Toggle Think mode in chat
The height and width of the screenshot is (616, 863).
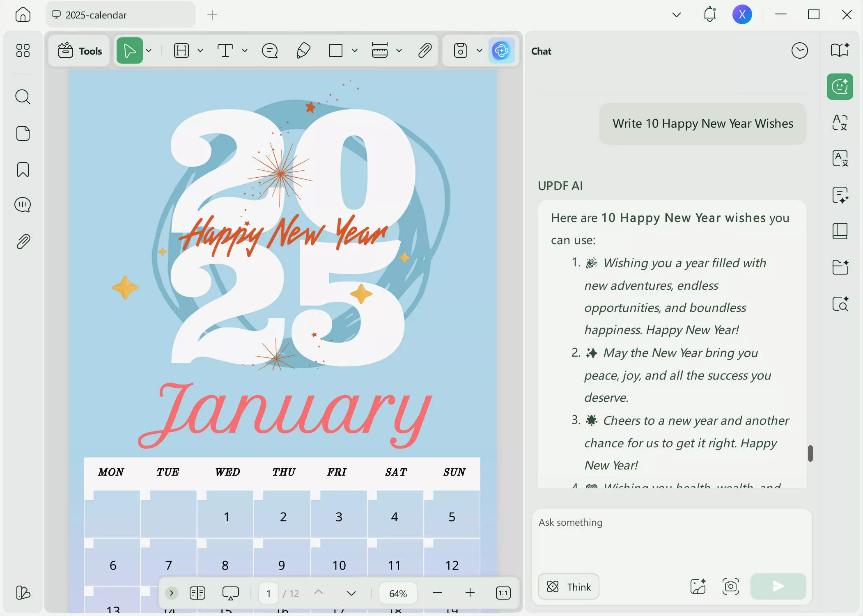click(568, 586)
